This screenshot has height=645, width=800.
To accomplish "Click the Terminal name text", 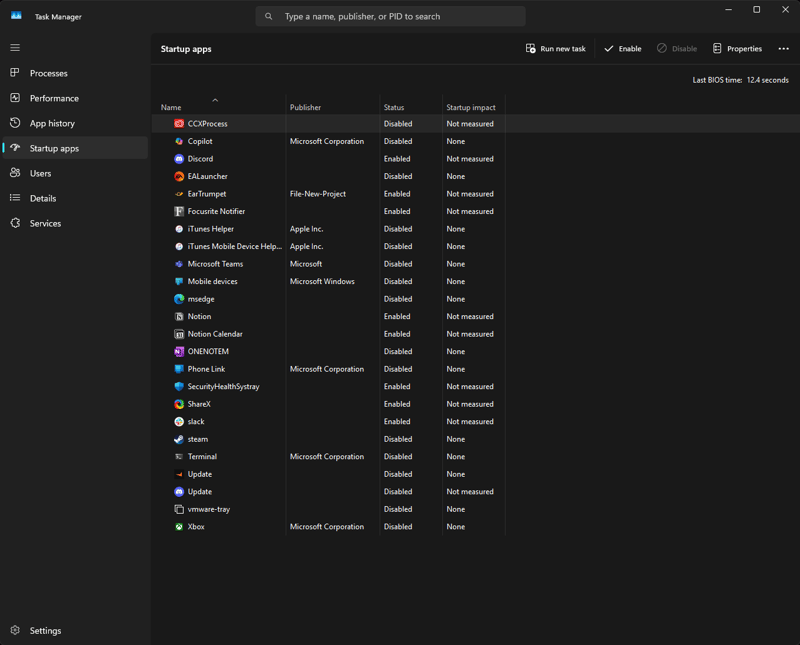I will tap(202, 457).
